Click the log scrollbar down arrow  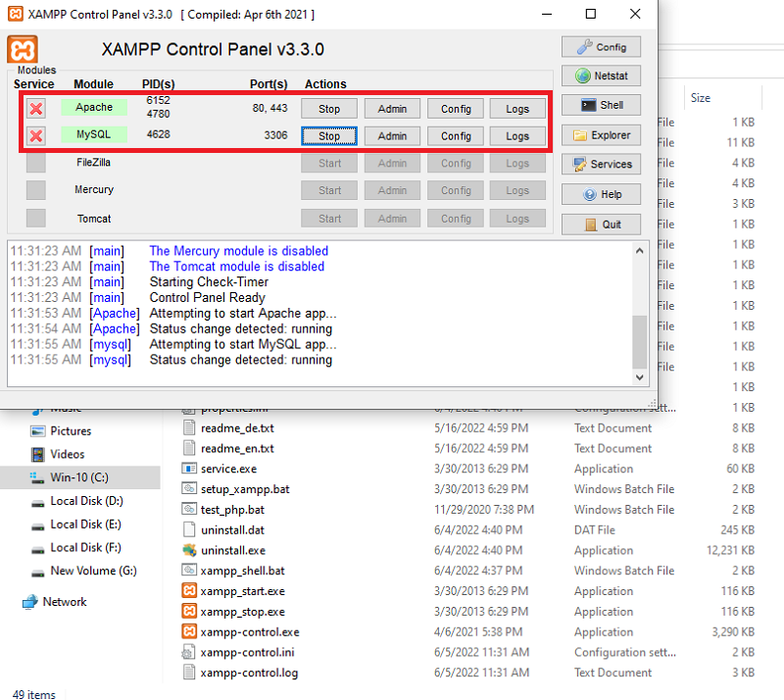pos(640,377)
